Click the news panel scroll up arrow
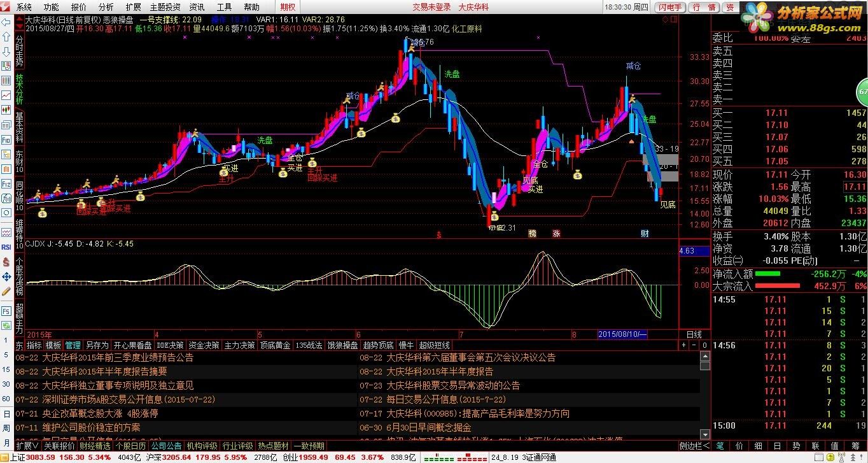Screen dimensions: 868x463 (x=704, y=356)
